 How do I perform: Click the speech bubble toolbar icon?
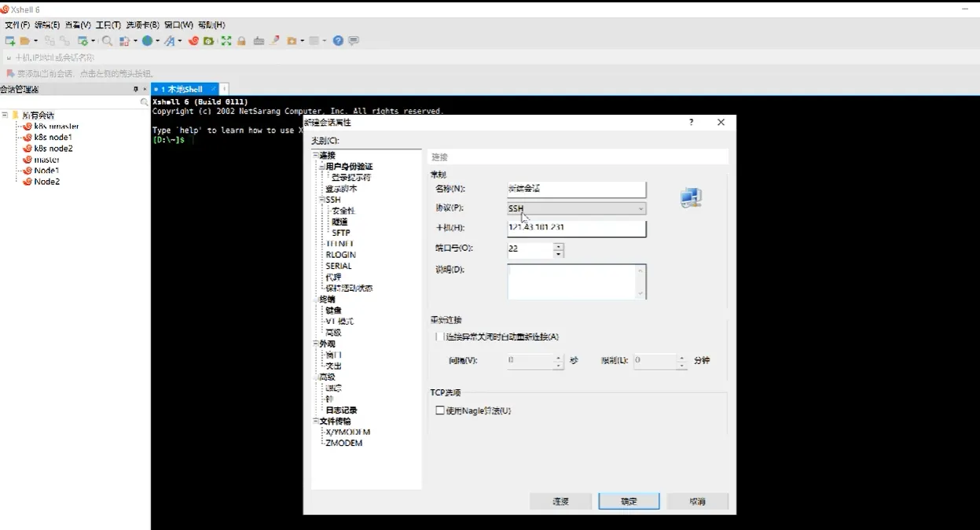(354, 41)
